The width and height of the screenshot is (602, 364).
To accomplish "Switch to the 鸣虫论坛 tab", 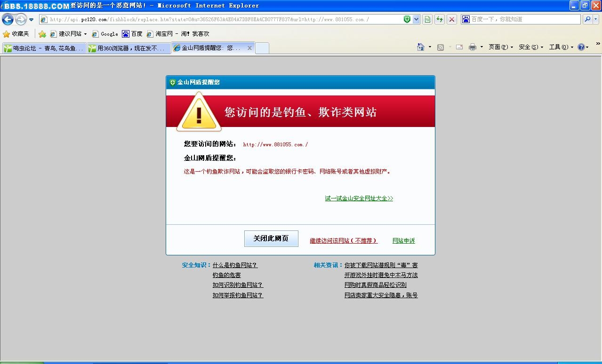I will 44,48.
